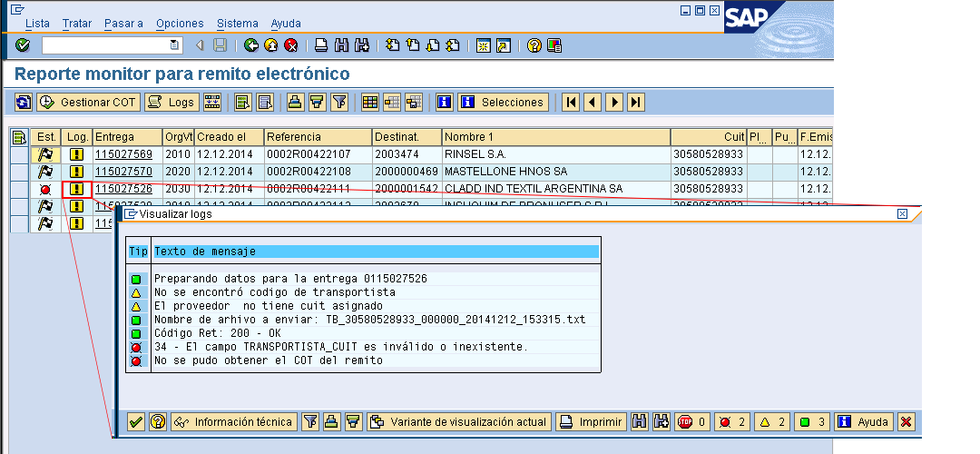
Task: Go to next page arrow in report toolbar
Action: 613,102
